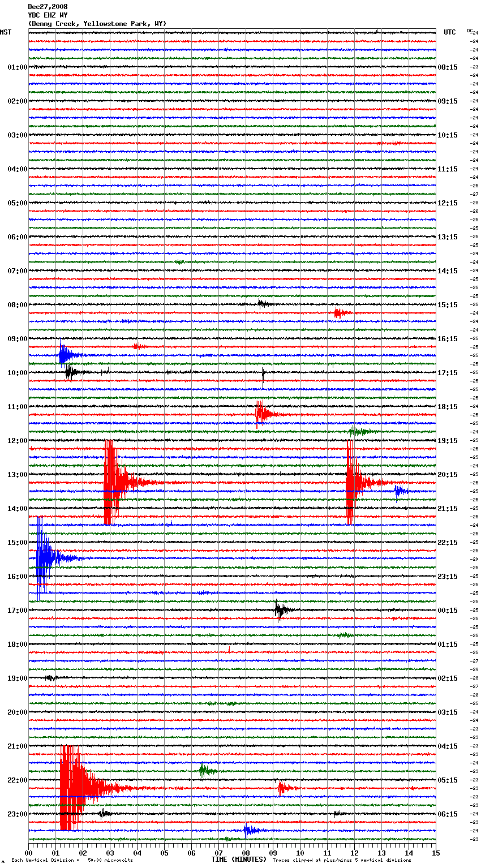The image size is (481, 868).
Task: Select the 18:00 MST time label
Action: pos(18,644)
